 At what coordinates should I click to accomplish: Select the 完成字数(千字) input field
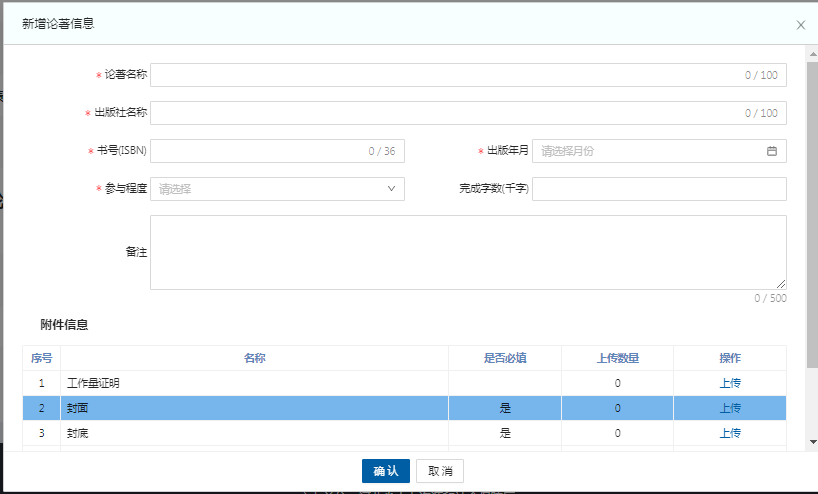(x=659, y=189)
